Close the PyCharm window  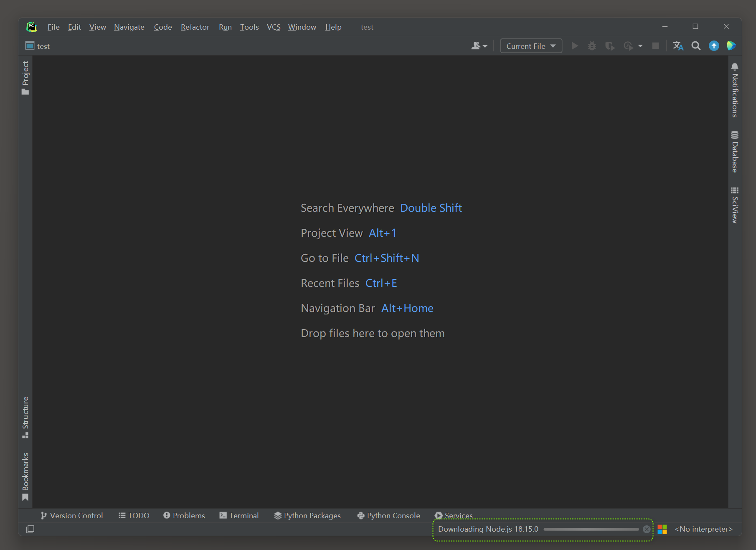(726, 26)
